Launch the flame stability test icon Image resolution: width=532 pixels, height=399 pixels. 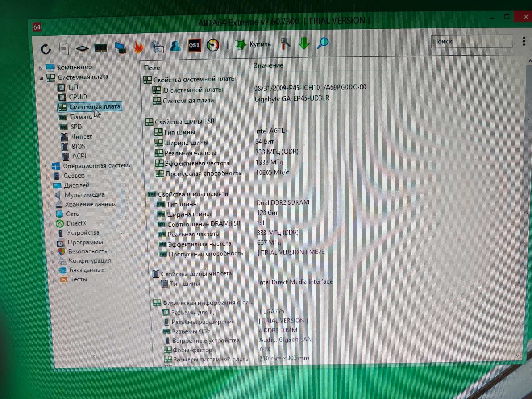[139, 47]
